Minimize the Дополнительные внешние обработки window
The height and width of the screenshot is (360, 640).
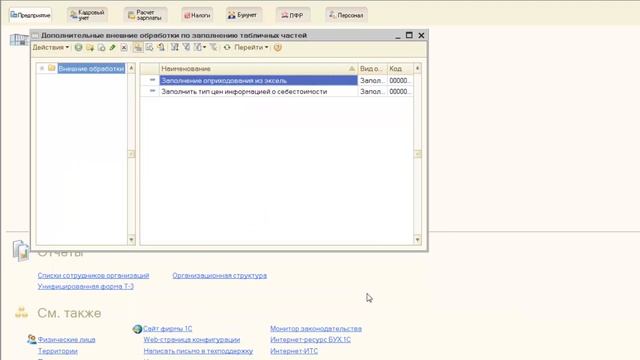[398, 36]
